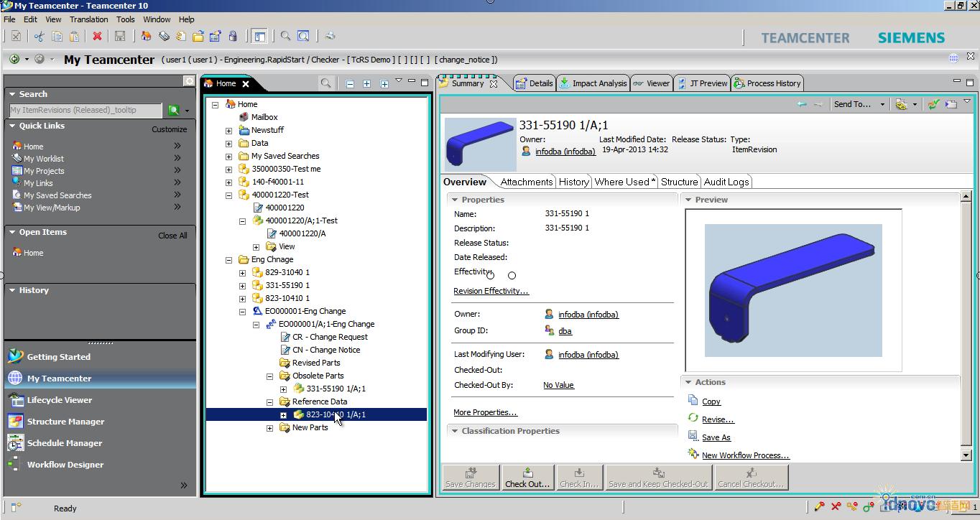This screenshot has height=520, width=980.
Task: Click the padlock access toolbar icon
Action: click(233, 36)
